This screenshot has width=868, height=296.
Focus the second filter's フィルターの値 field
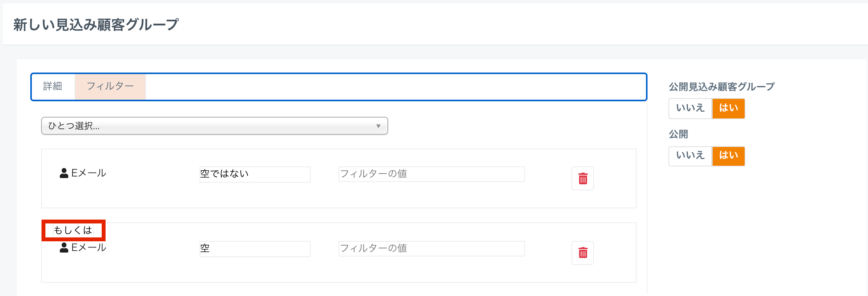click(431, 249)
